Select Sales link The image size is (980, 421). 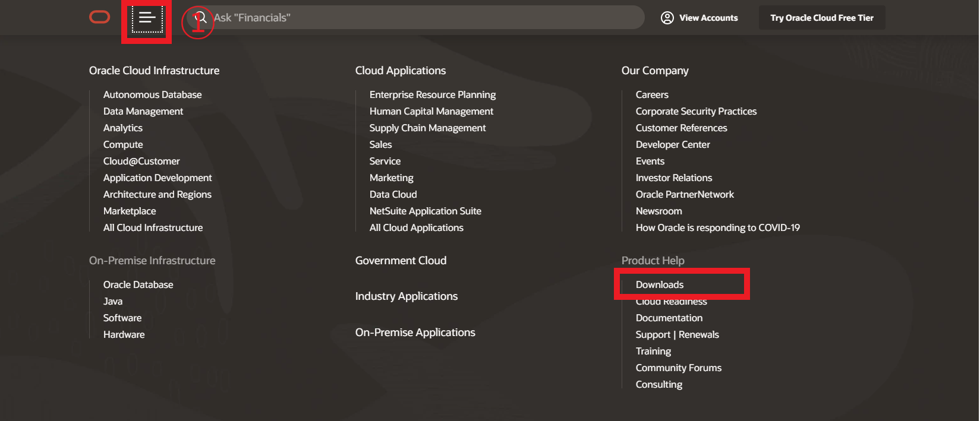pyautogui.click(x=381, y=144)
